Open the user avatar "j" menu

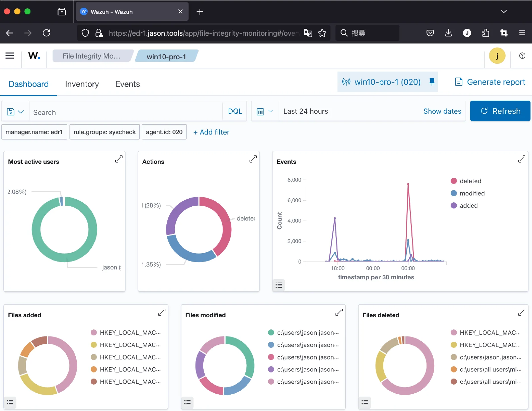coord(497,56)
